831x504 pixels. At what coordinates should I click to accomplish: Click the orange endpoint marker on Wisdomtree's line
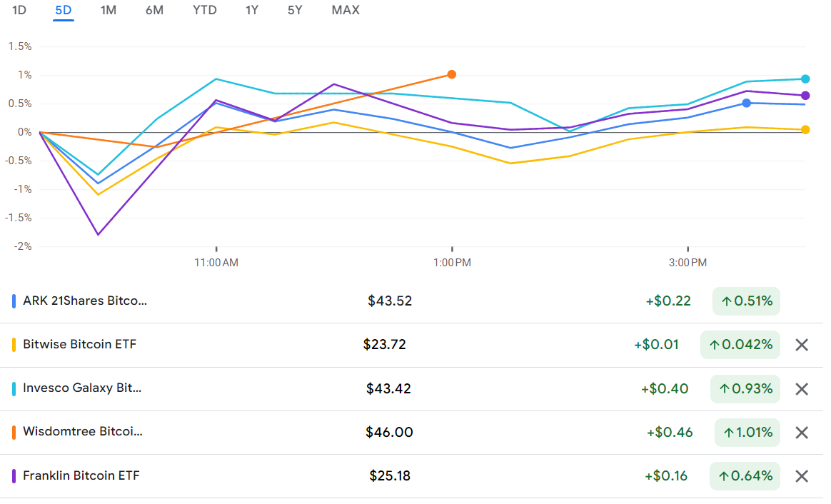coord(451,74)
